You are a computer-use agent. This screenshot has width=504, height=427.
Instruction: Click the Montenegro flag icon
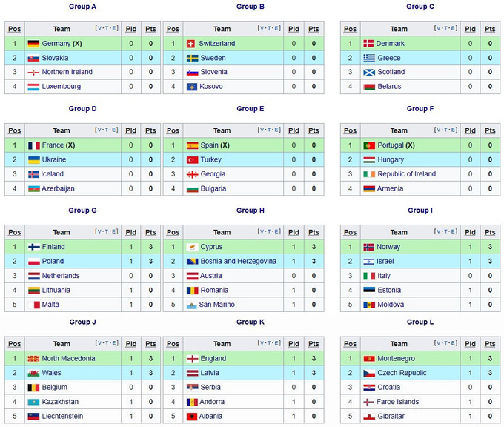(x=368, y=359)
